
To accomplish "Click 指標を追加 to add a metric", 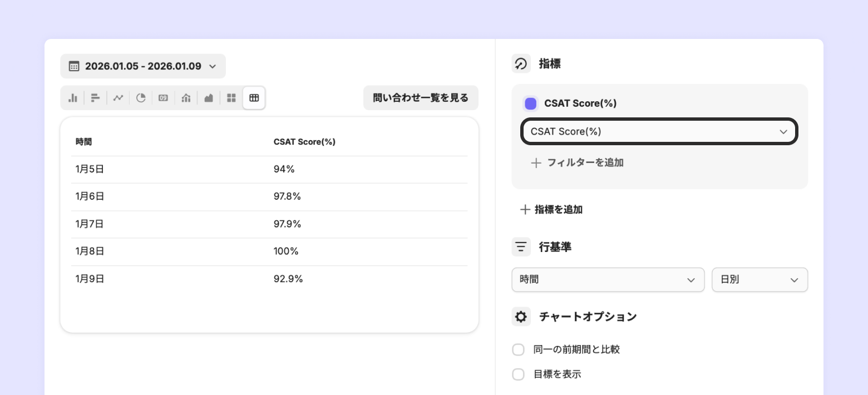I will coord(551,210).
